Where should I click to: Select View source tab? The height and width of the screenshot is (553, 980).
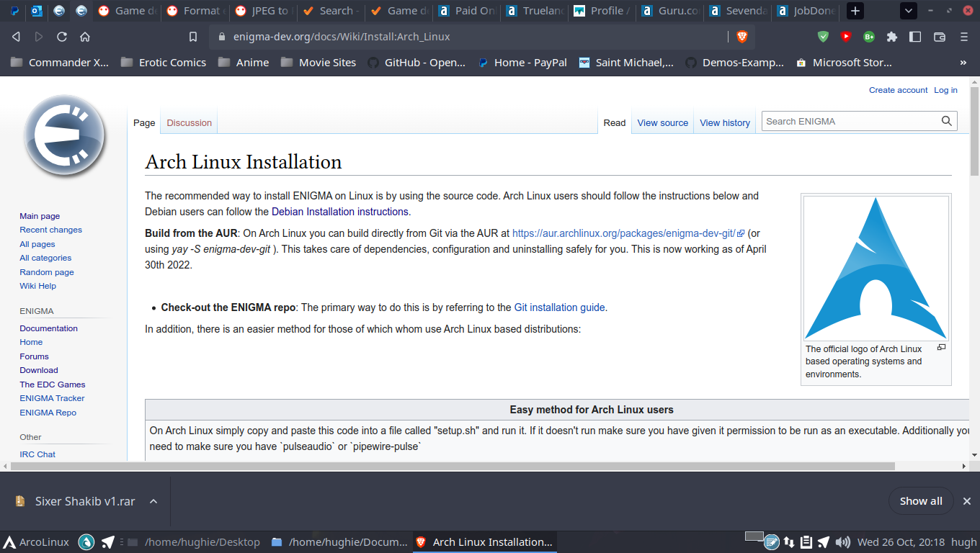click(662, 122)
